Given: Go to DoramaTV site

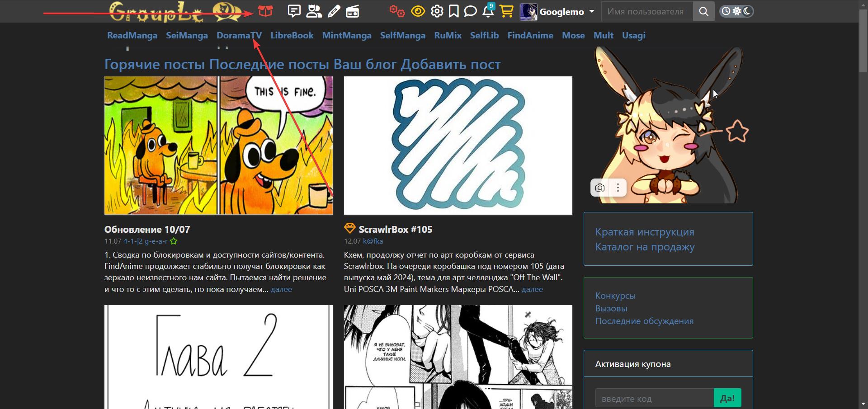Looking at the screenshot, I should tap(239, 35).
